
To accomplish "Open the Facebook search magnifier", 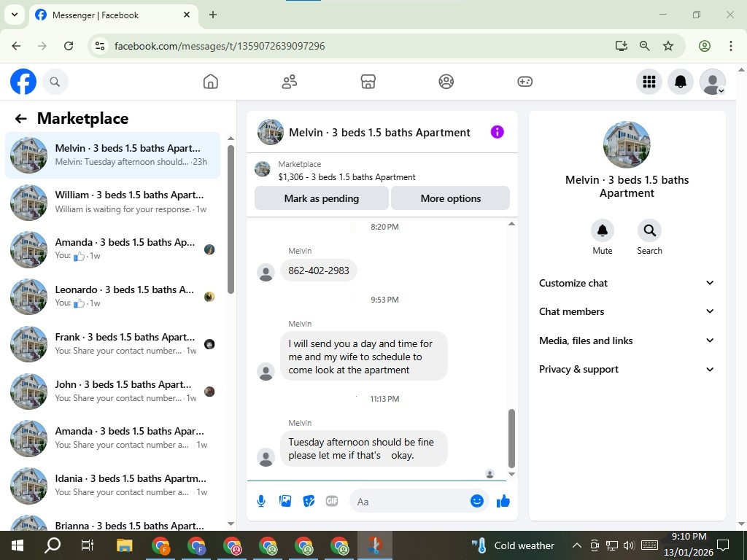I will [55, 82].
